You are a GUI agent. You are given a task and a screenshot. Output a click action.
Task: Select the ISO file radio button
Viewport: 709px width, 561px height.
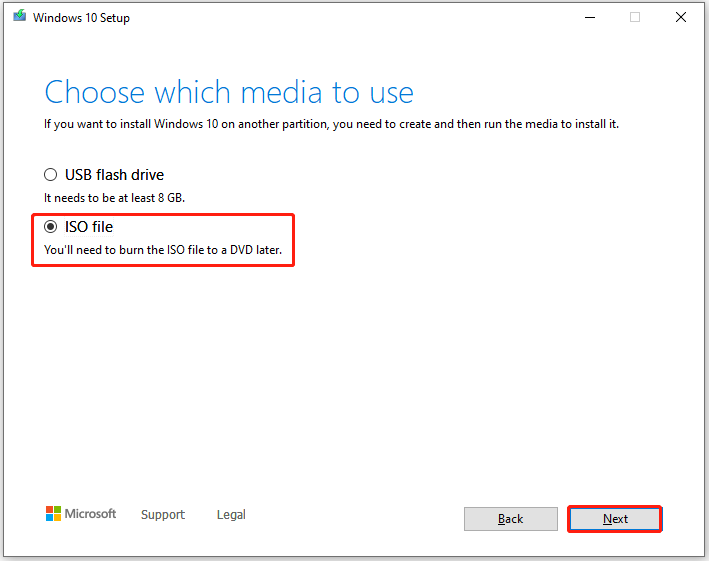click(x=51, y=227)
